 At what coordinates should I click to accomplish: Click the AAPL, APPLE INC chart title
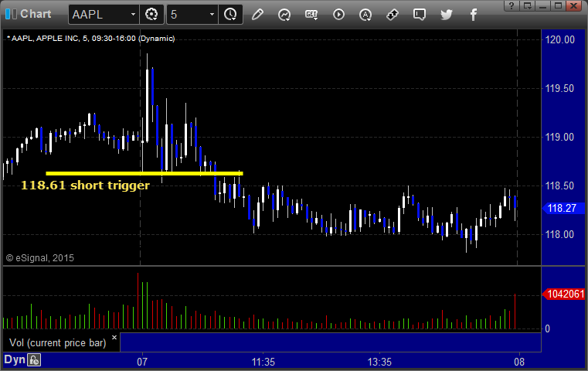(91, 39)
